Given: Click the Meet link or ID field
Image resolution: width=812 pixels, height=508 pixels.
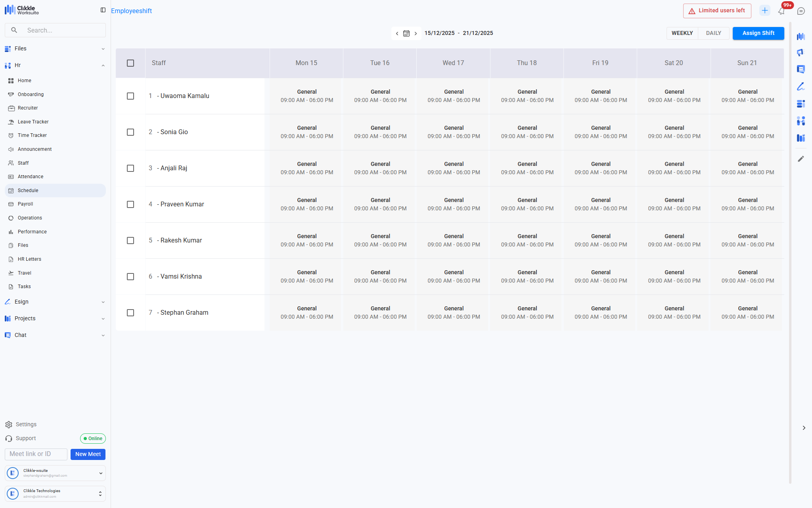Looking at the screenshot, I should 36,454.
